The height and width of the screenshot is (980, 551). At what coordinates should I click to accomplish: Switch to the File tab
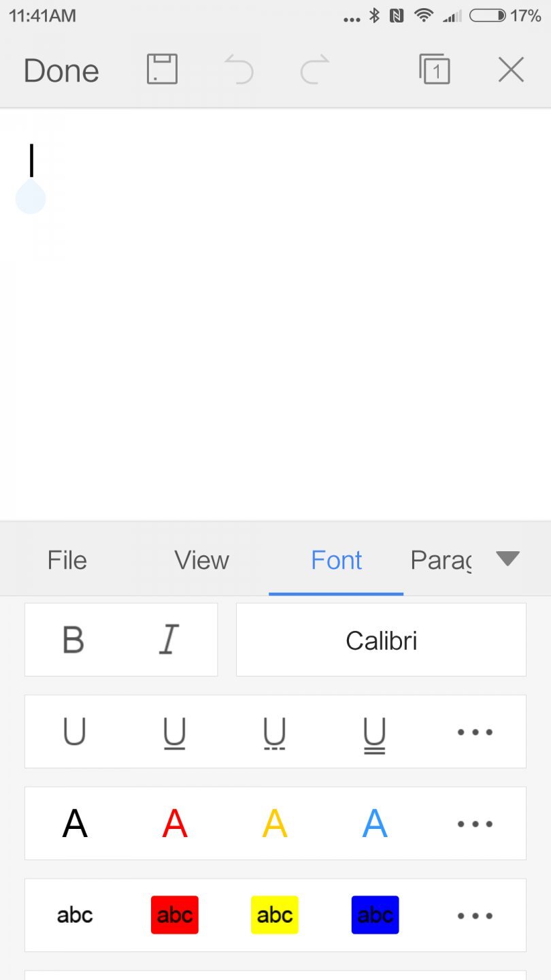67,560
